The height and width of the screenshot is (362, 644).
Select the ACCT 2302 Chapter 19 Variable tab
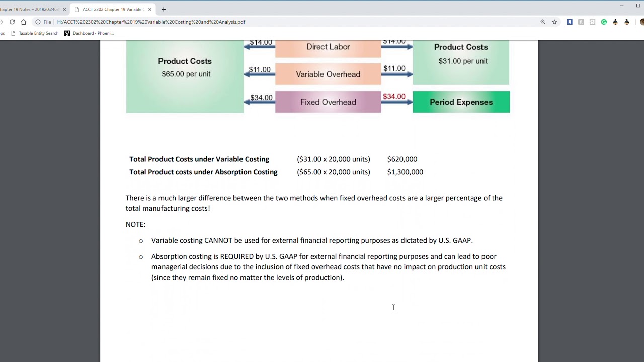coord(113,9)
